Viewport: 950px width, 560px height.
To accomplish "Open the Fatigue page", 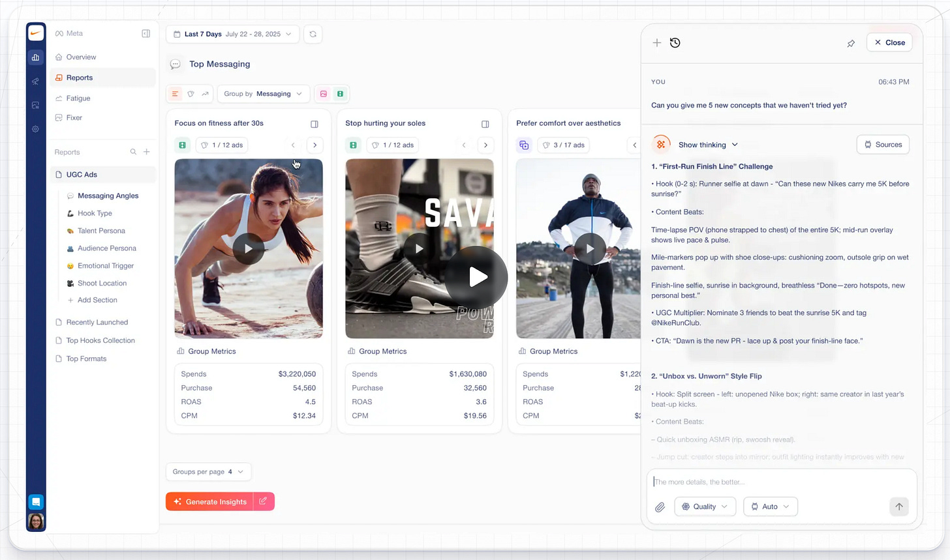I will click(102, 98).
